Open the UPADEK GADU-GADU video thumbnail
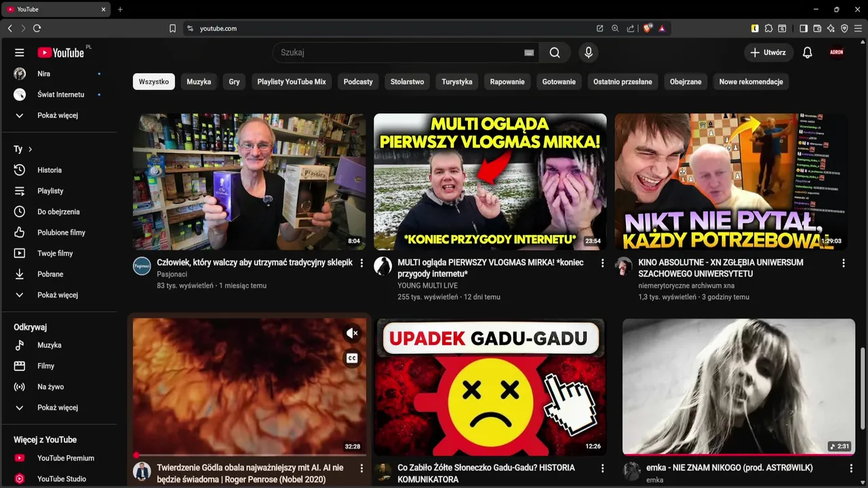868x488 pixels. click(x=490, y=387)
